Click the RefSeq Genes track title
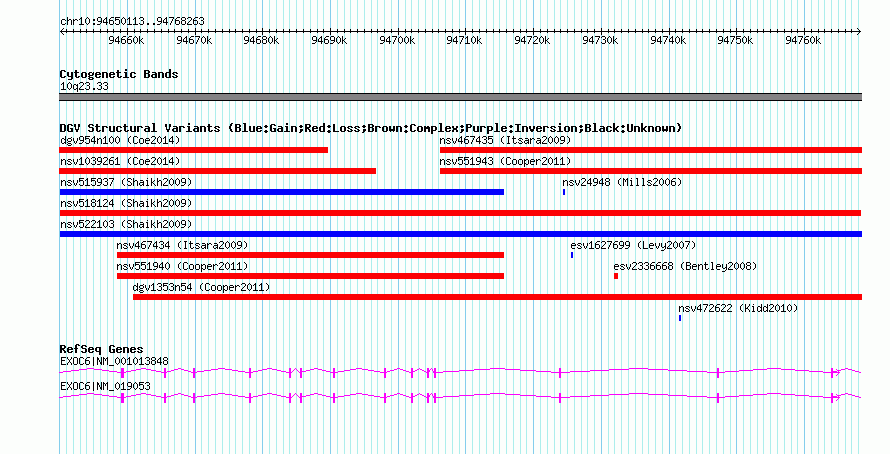Screen dimensions: 890x454 click(101, 349)
